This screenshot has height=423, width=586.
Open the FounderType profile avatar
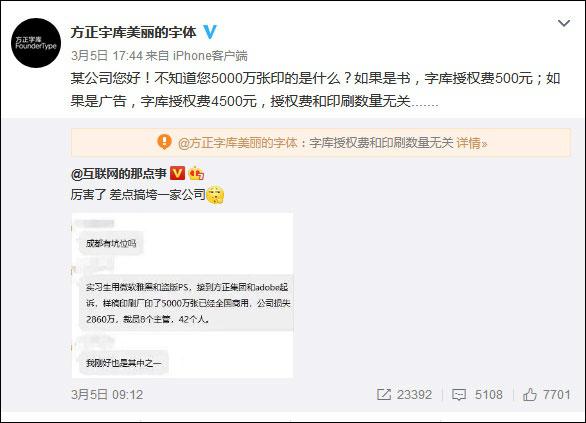(x=36, y=43)
